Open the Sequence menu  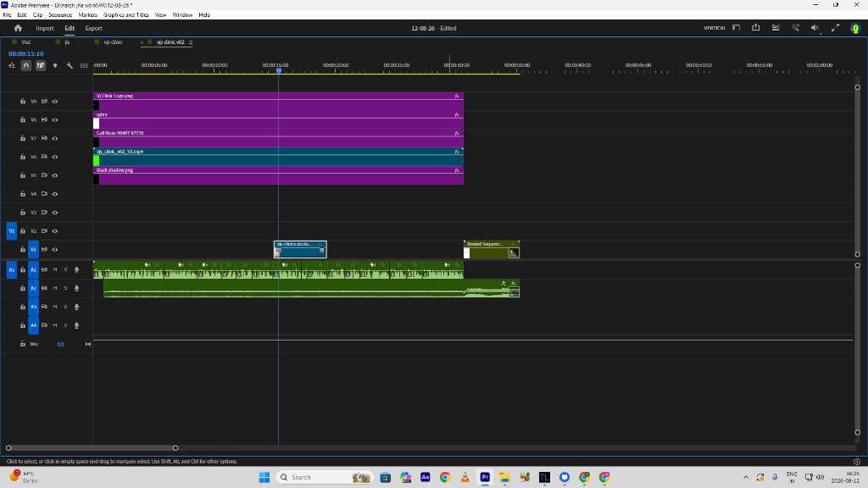pyautogui.click(x=60, y=15)
